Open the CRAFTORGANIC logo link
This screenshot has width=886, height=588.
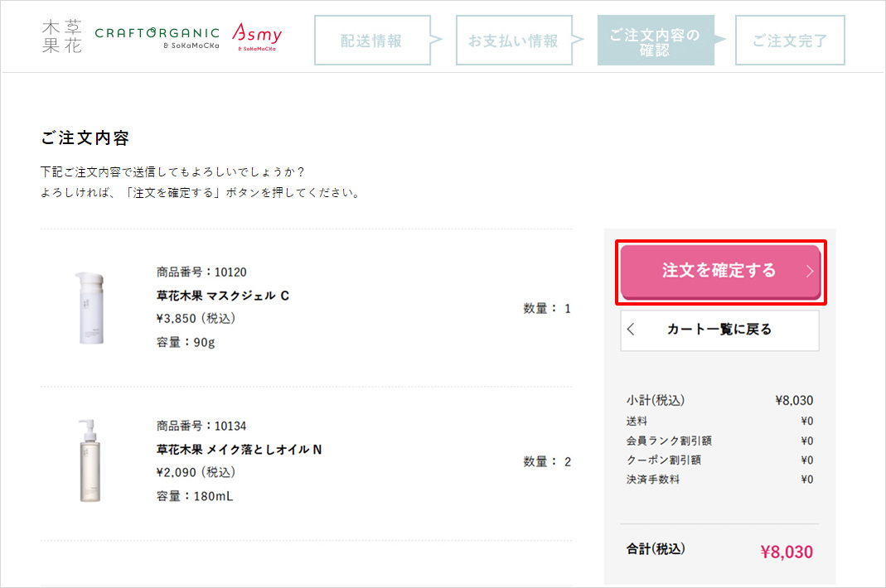[157, 38]
